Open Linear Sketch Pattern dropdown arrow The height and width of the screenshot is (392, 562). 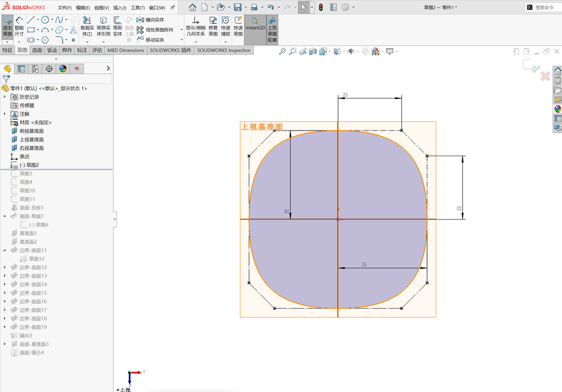click(x=182, y=30)
